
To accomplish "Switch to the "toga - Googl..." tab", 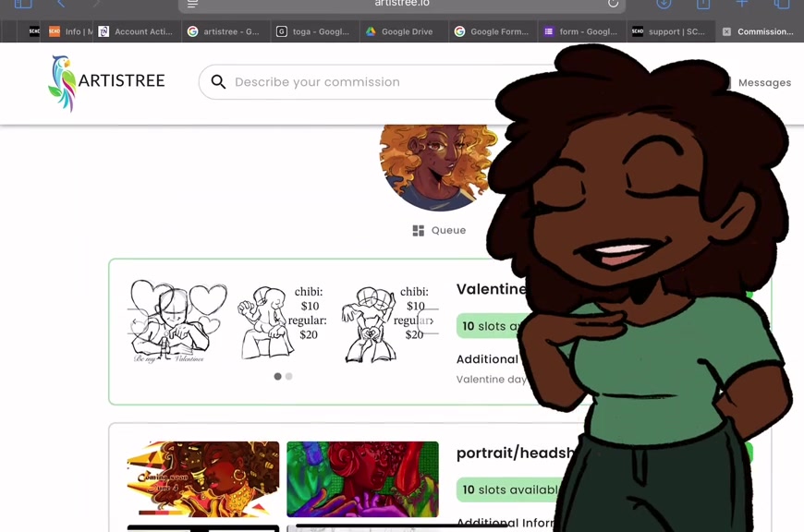I will (315, 31).
